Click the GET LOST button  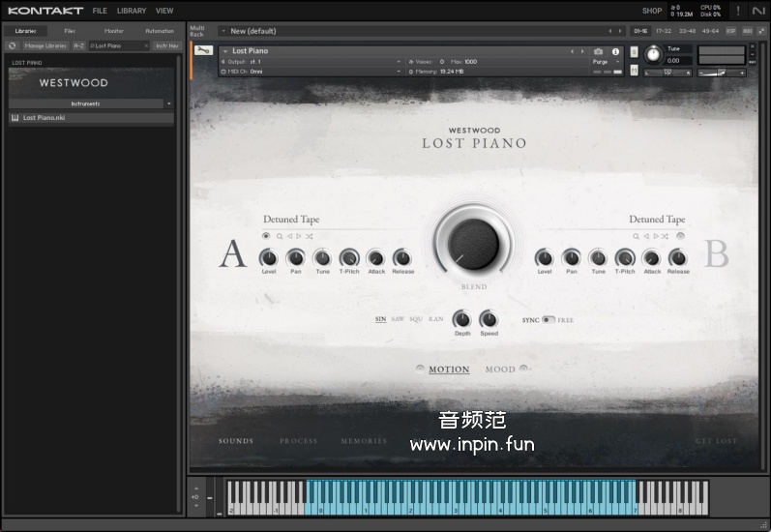coord(717,441)
